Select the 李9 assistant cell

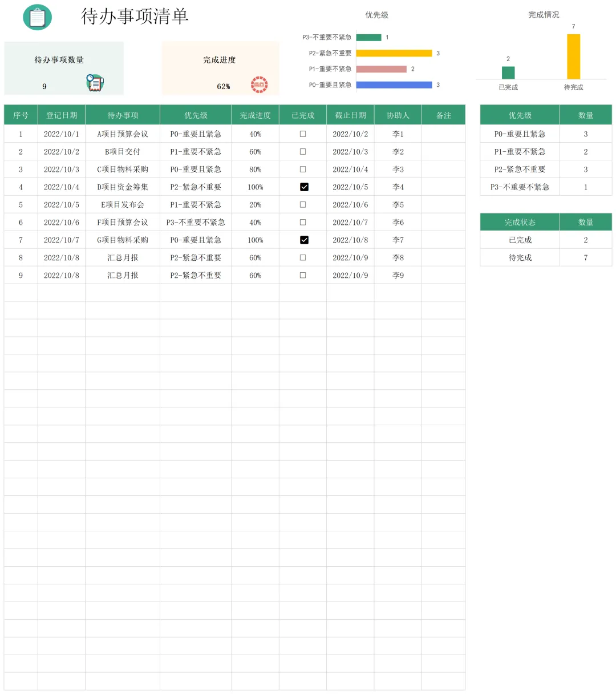coord(398,275)
